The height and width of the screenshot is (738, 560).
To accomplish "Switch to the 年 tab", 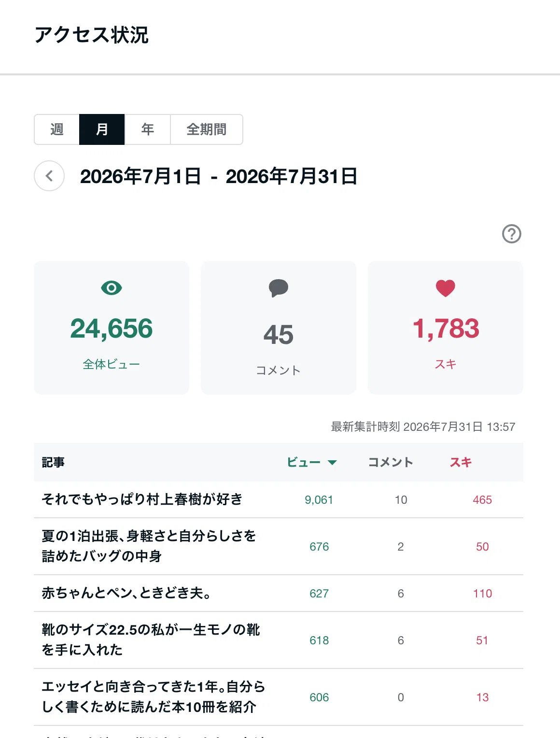I will (147, 129).
